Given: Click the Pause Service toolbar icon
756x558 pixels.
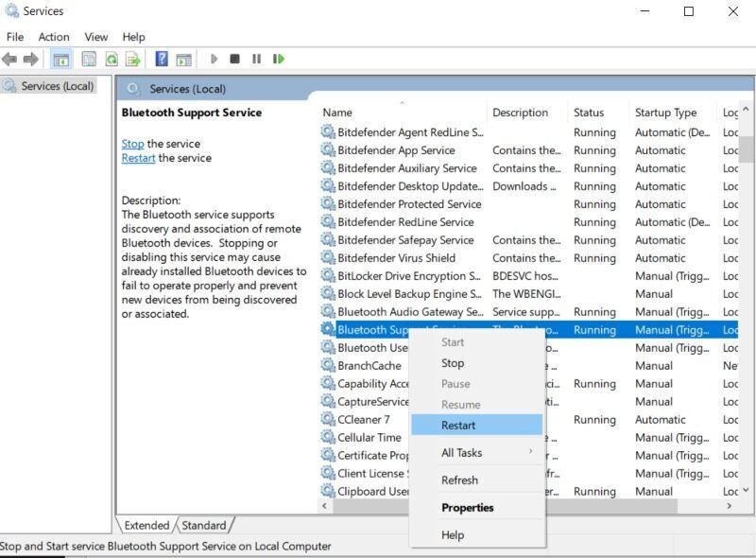Looking at the screenshot, I should (x=256, y=59).
